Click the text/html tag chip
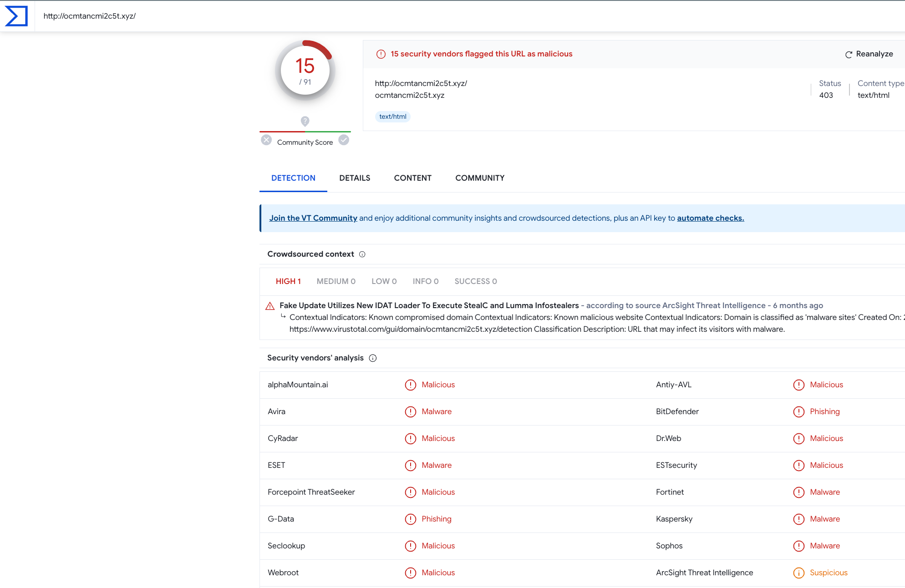The image size is (905, 588). pyautogui.click(x=392, y=117)
